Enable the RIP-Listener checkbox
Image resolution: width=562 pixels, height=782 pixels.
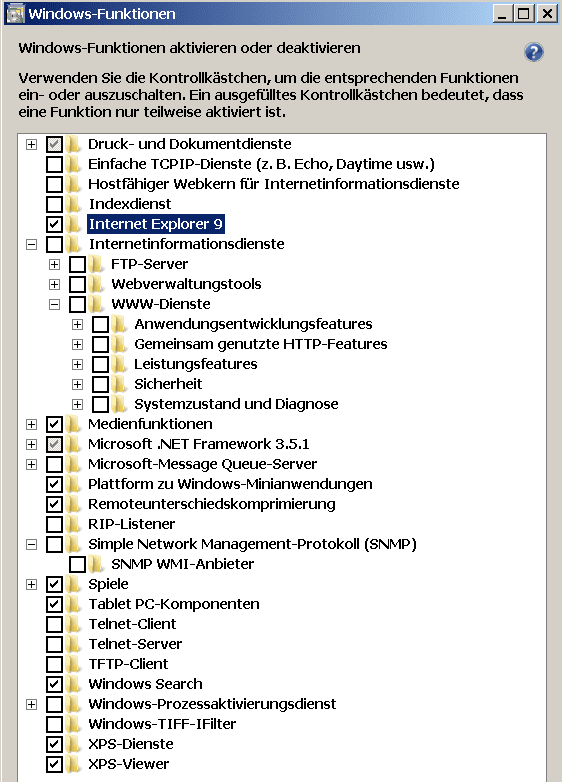[54, 524]
